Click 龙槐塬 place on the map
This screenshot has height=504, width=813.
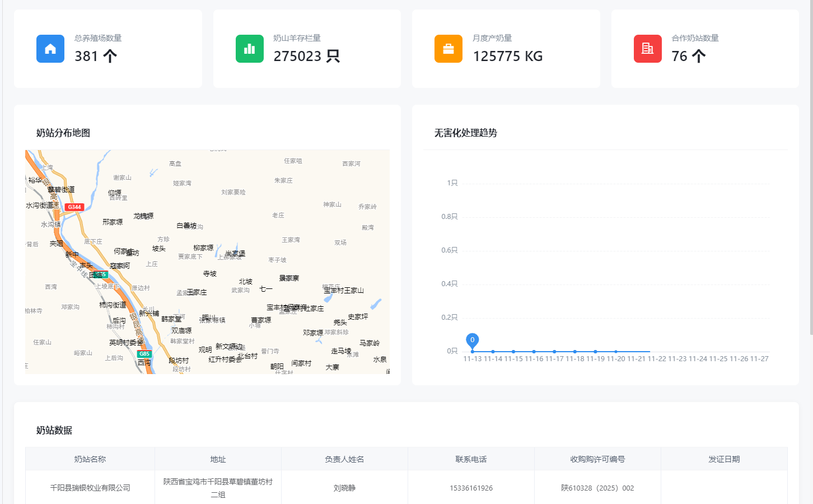click(x=143, y=216)
